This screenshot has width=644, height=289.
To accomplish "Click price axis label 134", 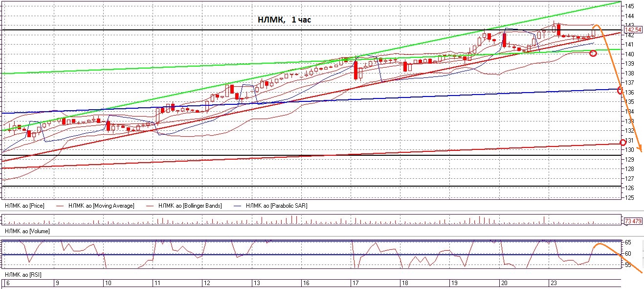I will click(x=629, y=111).
